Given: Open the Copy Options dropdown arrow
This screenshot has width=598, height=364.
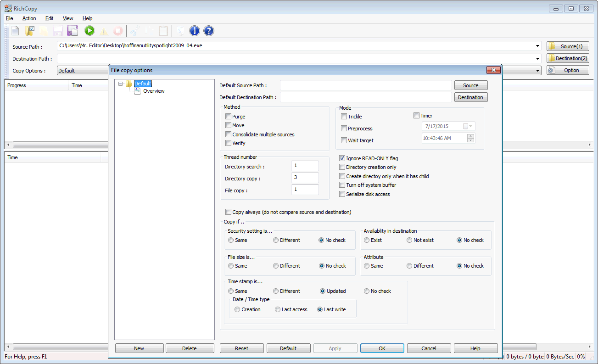Looking at the screenshot, I should (538, 71).
